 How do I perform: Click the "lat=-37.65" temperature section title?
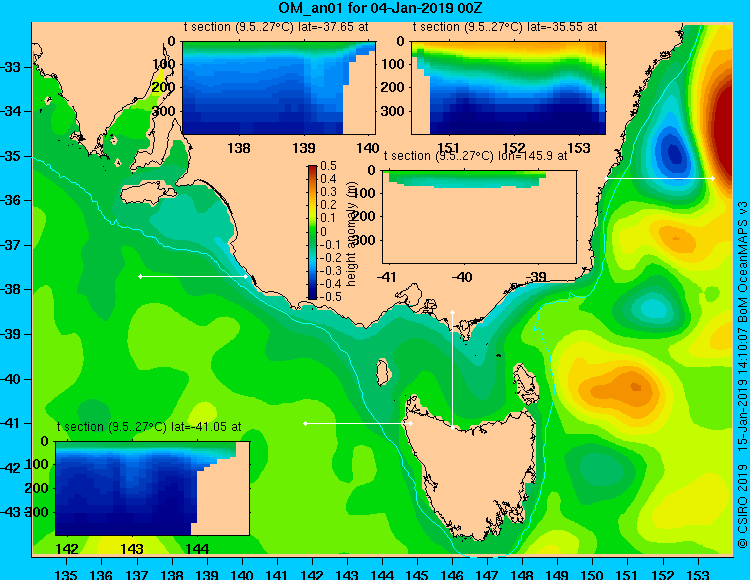[x=276, y=27]
